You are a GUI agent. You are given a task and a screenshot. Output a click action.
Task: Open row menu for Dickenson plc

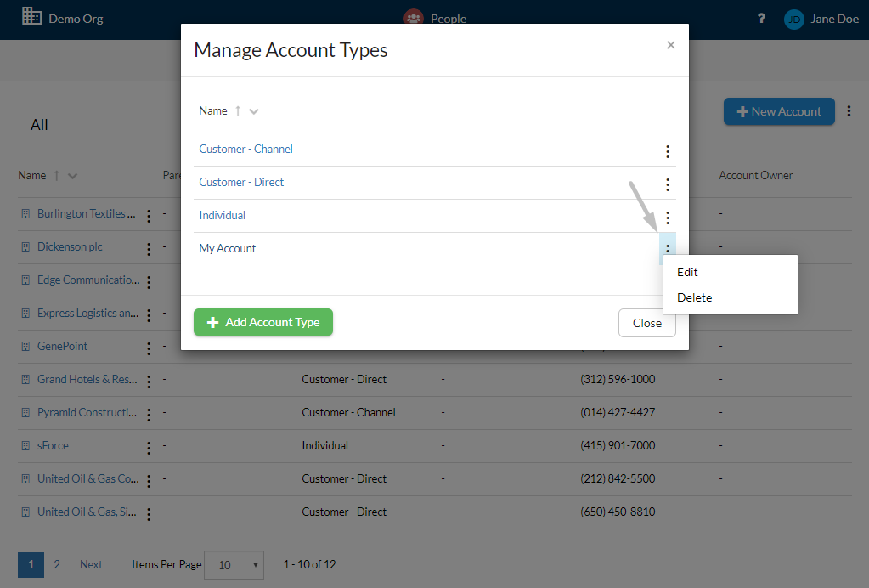[x=149, y=249]
